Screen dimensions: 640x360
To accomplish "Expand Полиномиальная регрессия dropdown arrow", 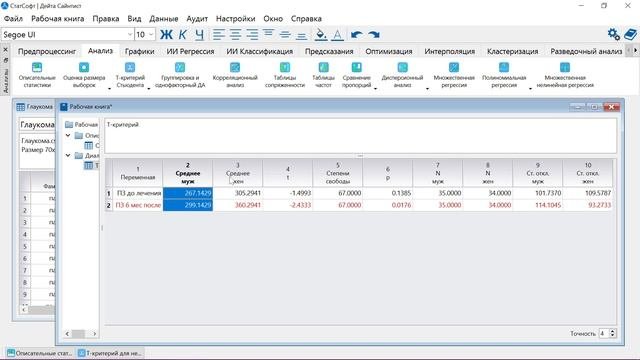I will tap(530, 89).
